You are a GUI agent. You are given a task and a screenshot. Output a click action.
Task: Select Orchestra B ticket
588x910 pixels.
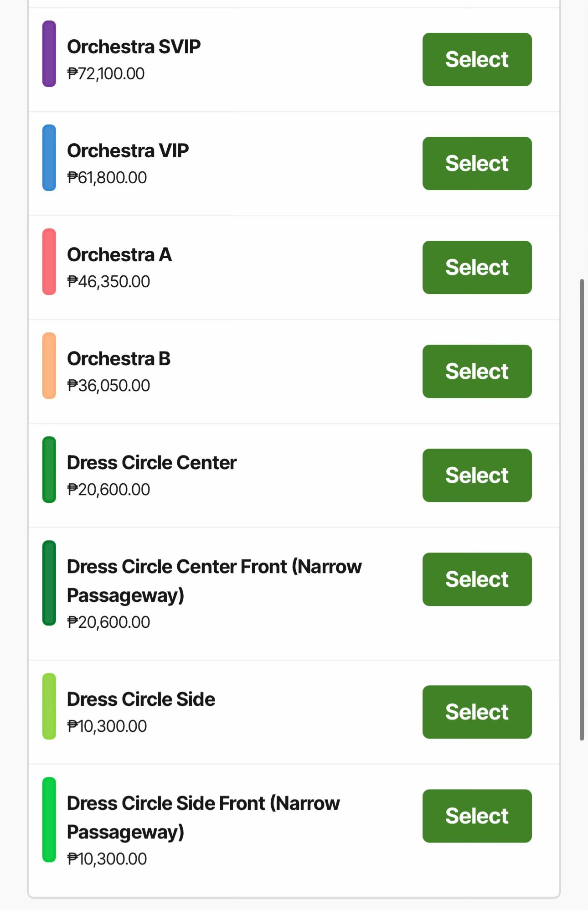tap(477, 371)
